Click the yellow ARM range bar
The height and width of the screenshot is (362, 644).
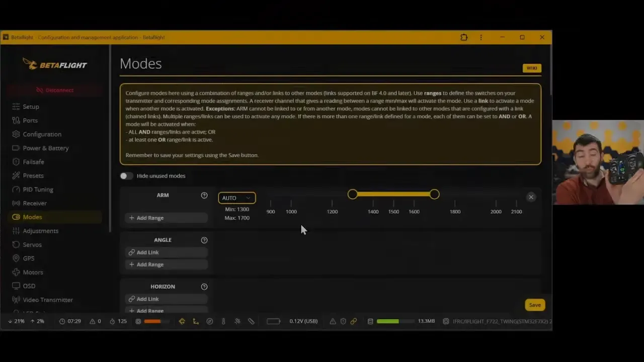pos(393,194)
